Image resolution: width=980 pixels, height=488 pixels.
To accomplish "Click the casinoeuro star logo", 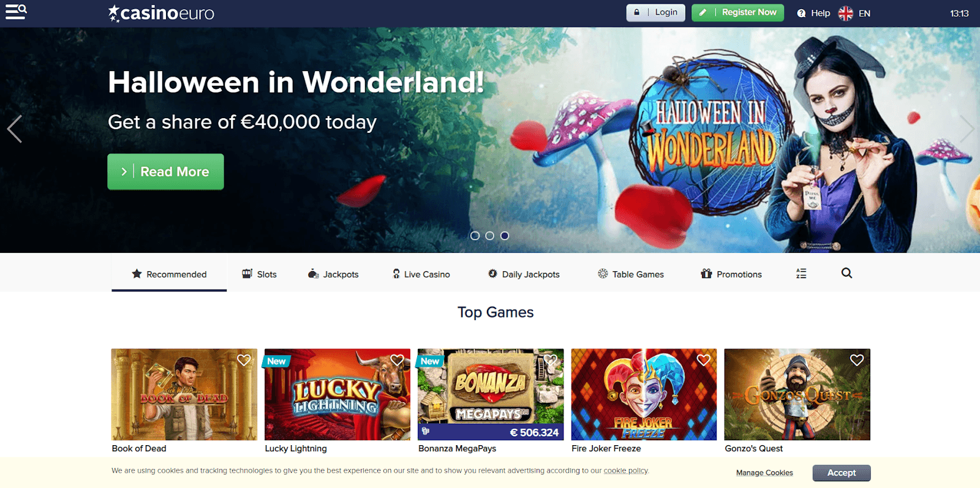I will (161, 13).
